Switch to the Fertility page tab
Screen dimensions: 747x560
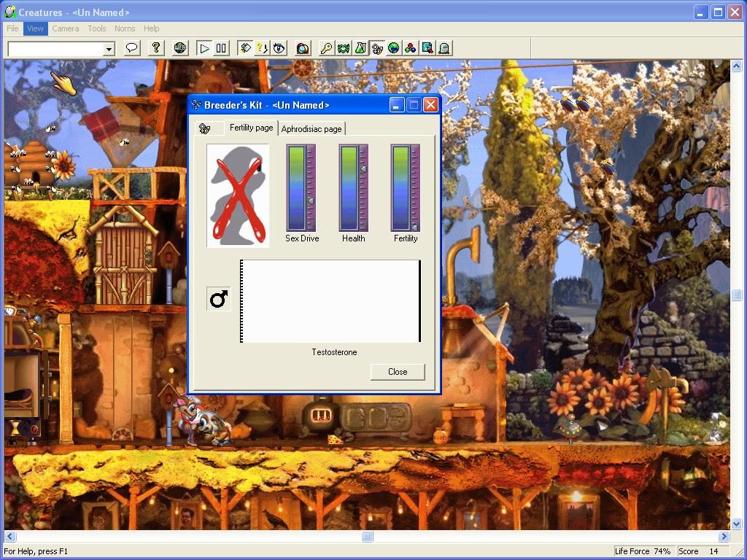pos(251,128)
